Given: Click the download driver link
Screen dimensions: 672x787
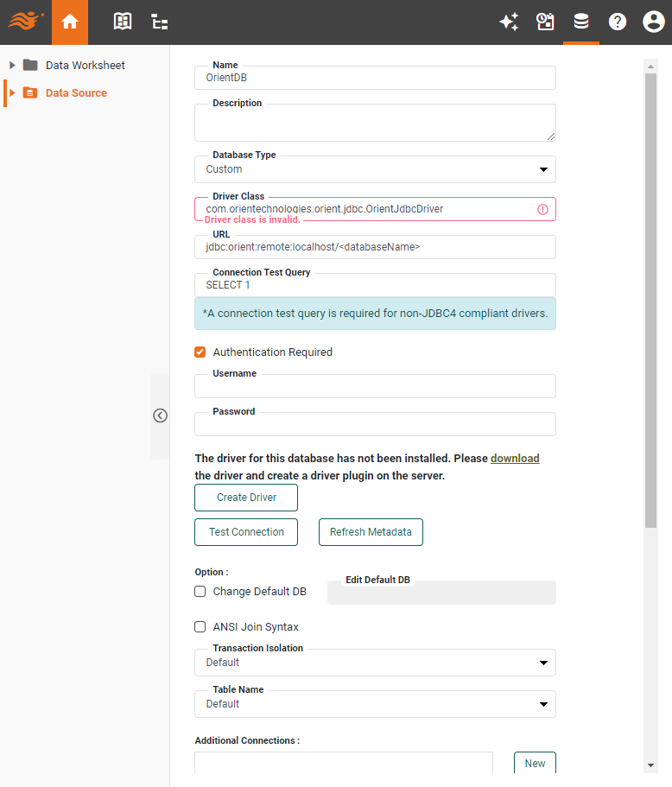Looking at the screenshot, I should pyautogui.click(x=515, y=458).
